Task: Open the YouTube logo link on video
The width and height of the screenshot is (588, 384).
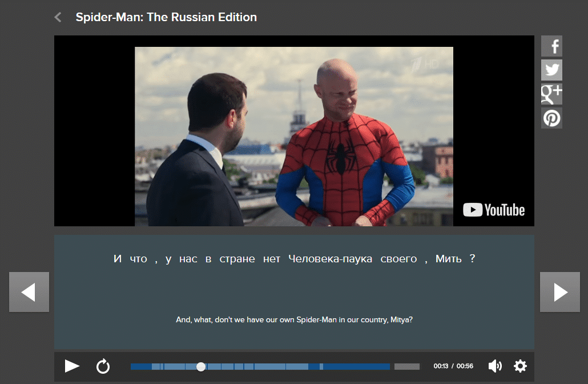Action: (x=494, y=210)
